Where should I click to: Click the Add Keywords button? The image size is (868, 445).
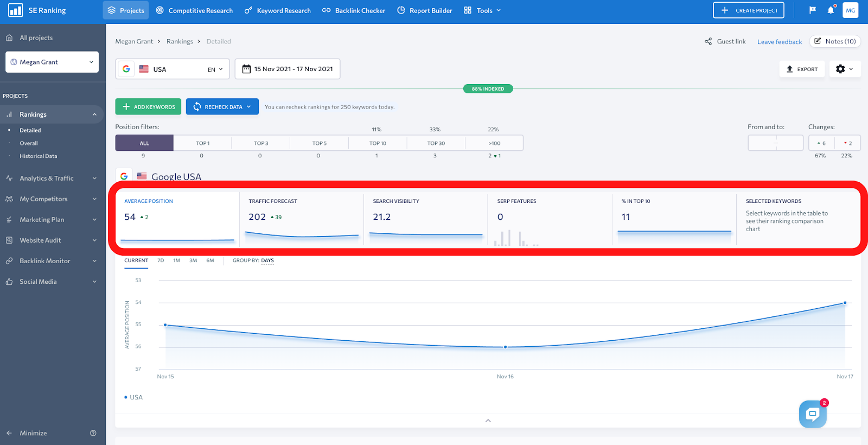(148, 107)
